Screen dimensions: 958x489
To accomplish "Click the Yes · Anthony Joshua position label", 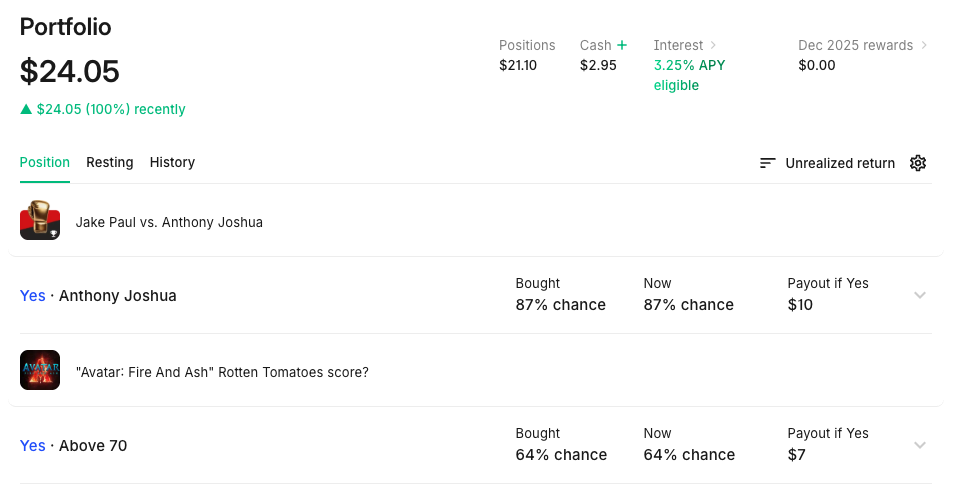I will pyautogui.click(x=98, y=296).
